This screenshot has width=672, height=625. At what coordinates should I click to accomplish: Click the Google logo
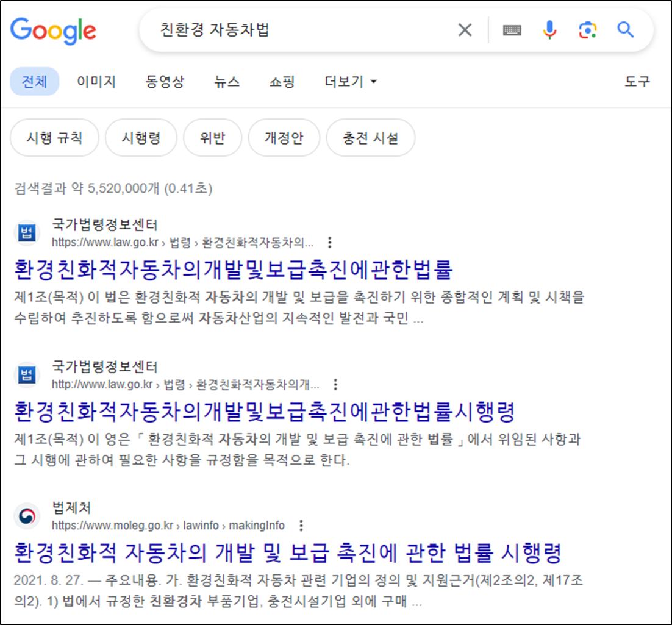tap(53, 31)
